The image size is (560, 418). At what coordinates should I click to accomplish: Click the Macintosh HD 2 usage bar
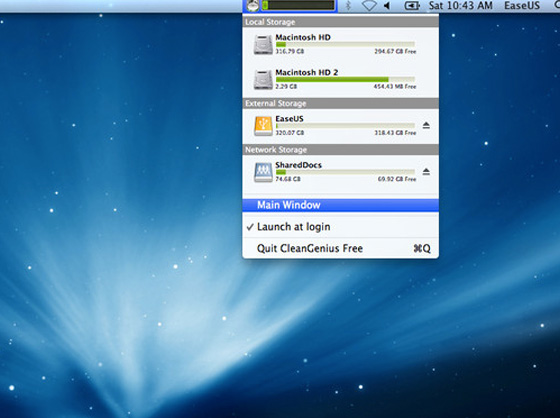pyautogui.click(x=345, y=79)
